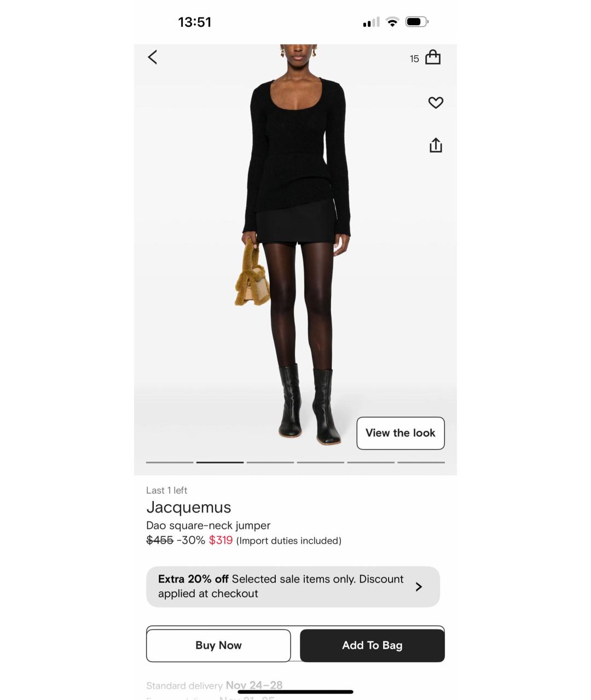Tap the back arrow icon
The height and width of the screenshot is (700, 591).
(153, 57)
